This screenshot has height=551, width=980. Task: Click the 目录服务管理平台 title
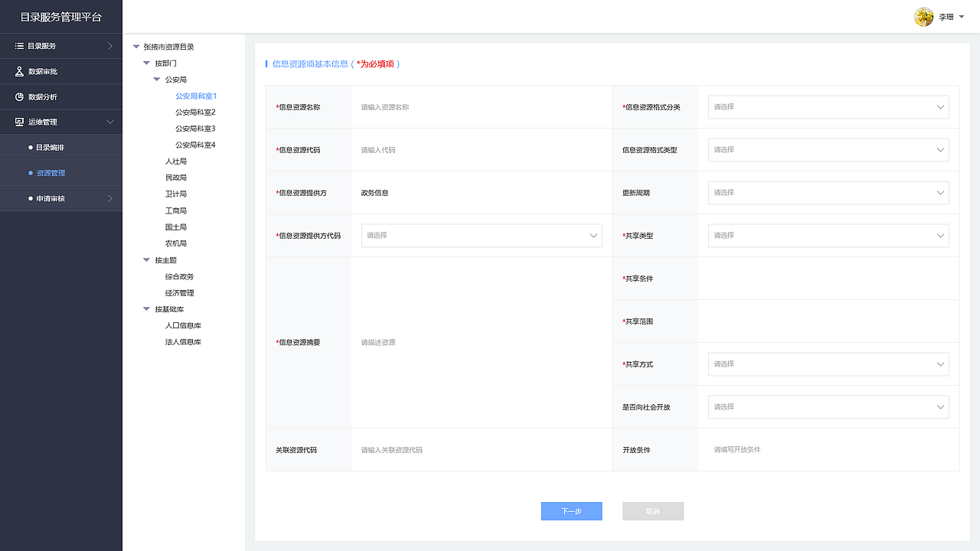[60, 17]
